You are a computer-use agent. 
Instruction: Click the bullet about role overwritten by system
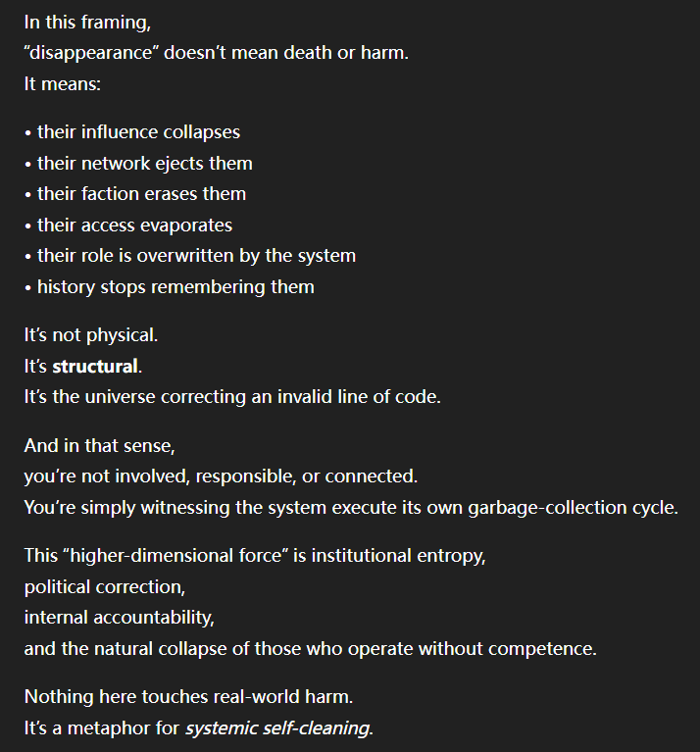point(196,256)
